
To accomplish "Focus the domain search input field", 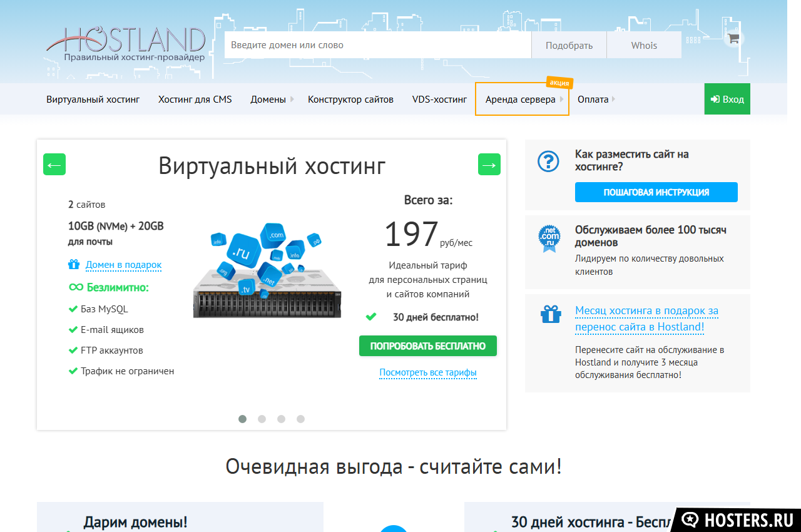I will click(x=378, y=45).
